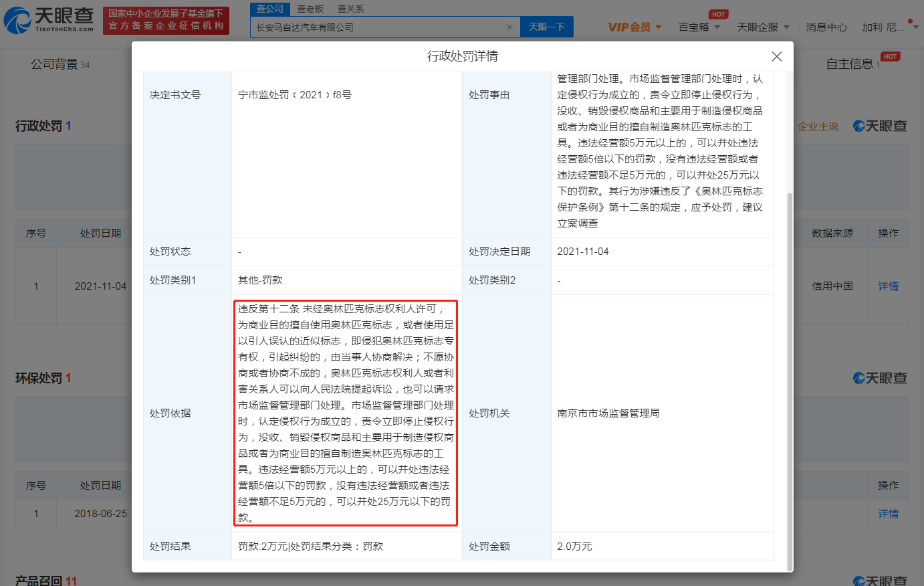Click the 信用中国 data source cell
This screenshot has height=586, width=924.
click(x=832, y=286)
